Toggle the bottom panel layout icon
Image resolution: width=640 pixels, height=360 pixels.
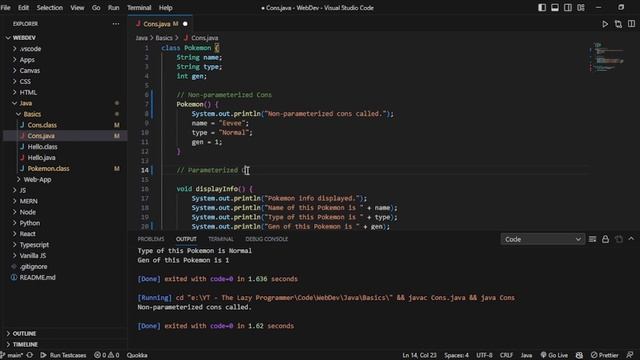(555, 7)
